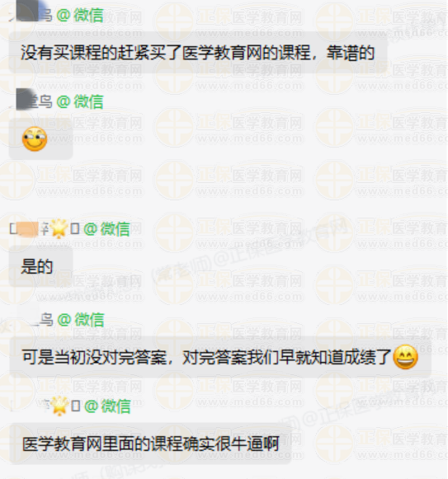Click the text 靠谱的 in first message
448x479 pixels.
pos(351,53)
